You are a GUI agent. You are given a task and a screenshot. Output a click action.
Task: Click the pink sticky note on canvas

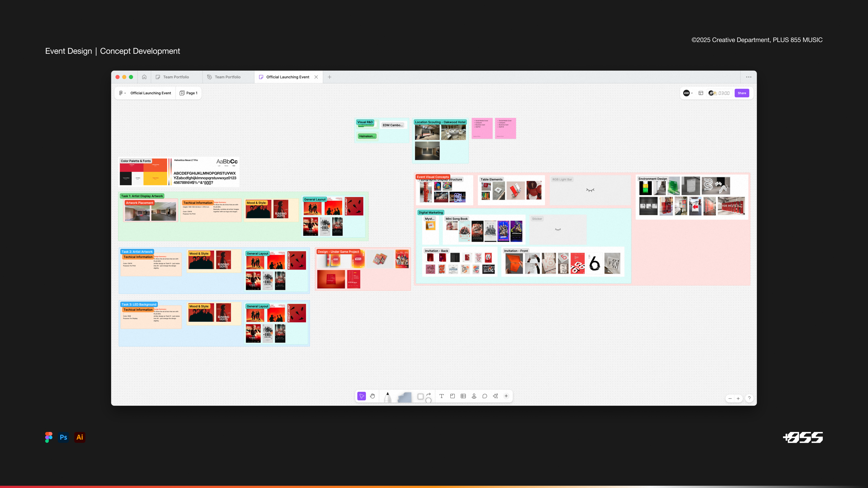click(x=482, y=128)
